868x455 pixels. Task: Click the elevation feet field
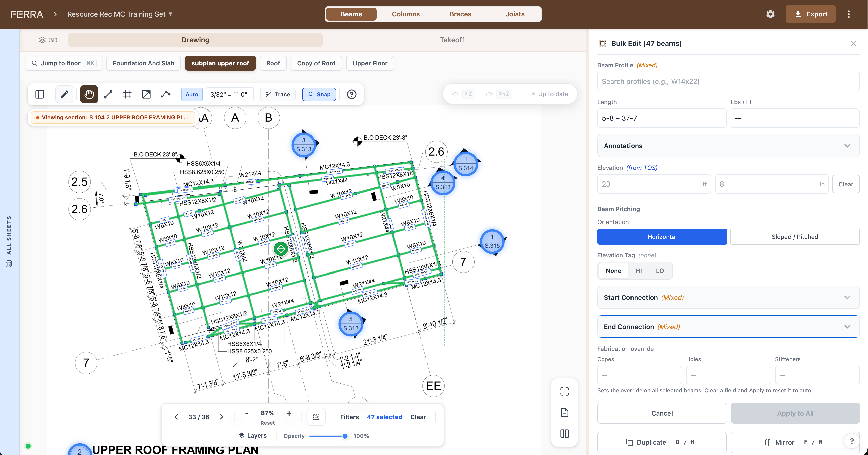[654, 184]
